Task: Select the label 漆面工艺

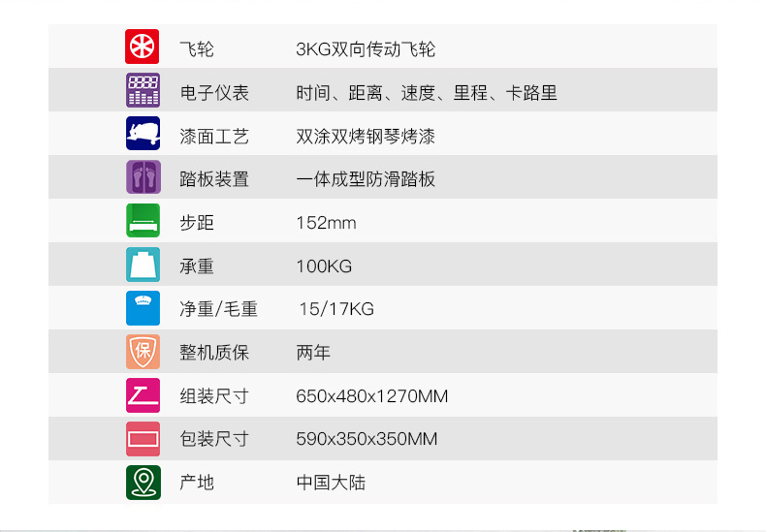Action: point(214,137)
